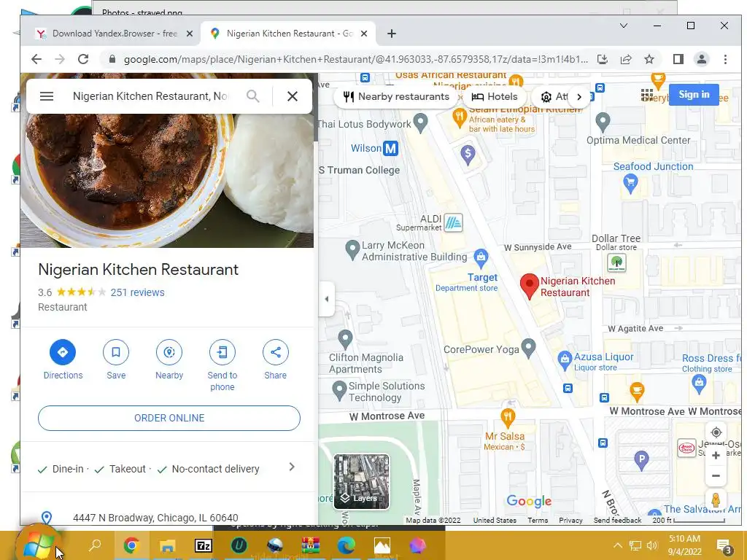Show more category chips arrow
The width and height of the screenshot is (747, 560).
(x=578, y=97)
